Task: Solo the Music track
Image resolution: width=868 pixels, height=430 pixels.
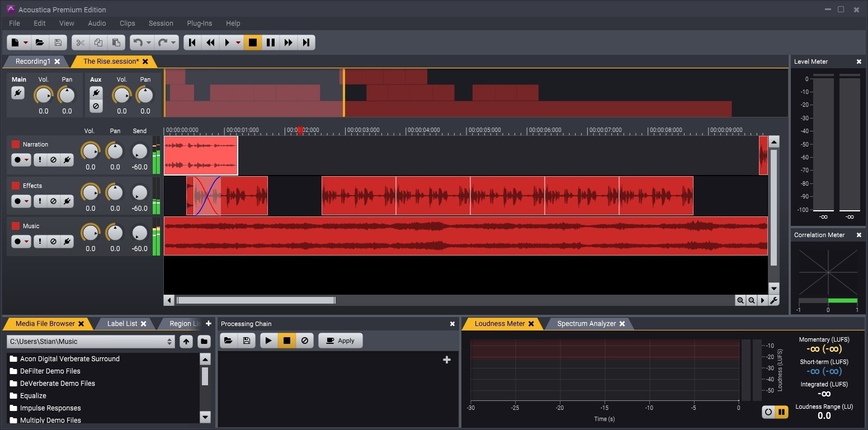Action: 39,241
